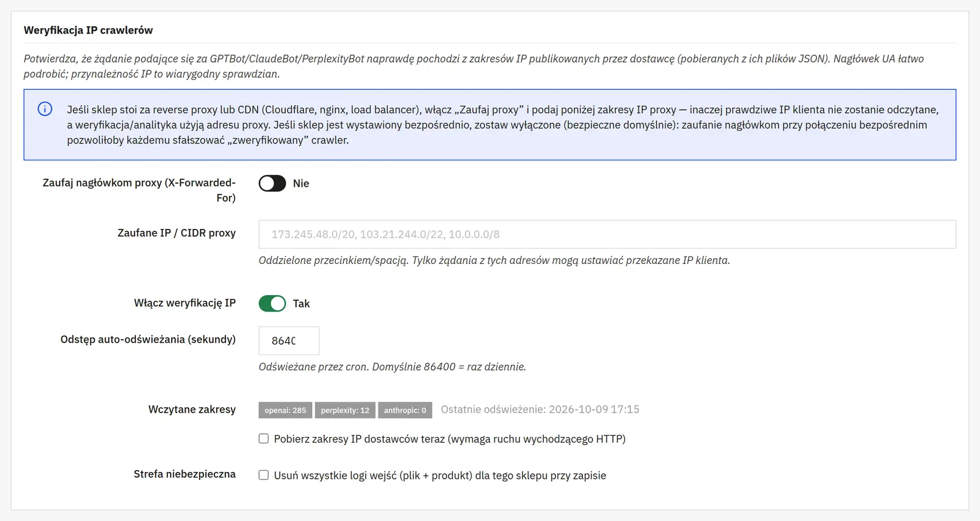The image size is (980, 521).
Task: Click the "anthropic: 0" badge
Action: tap(405, 410)
